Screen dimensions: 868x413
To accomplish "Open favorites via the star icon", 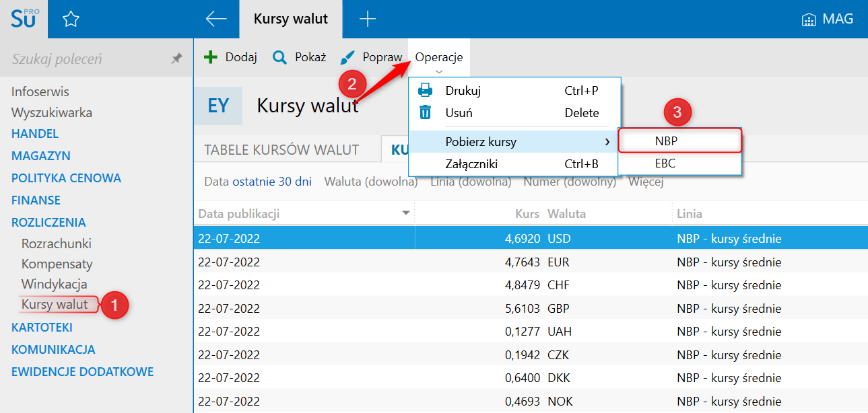I will [x=71, y=20].
